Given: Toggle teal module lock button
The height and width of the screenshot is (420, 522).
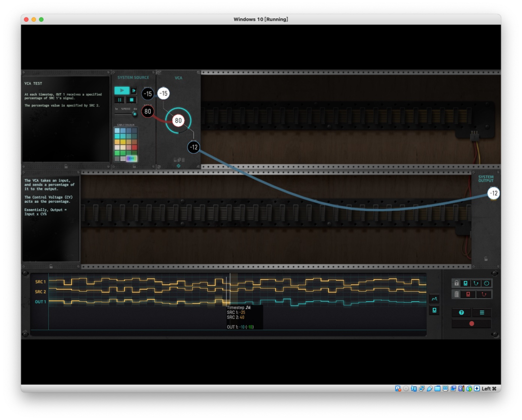Looking at the screenshot, I should pyautogui.click(x=466, y=283).
